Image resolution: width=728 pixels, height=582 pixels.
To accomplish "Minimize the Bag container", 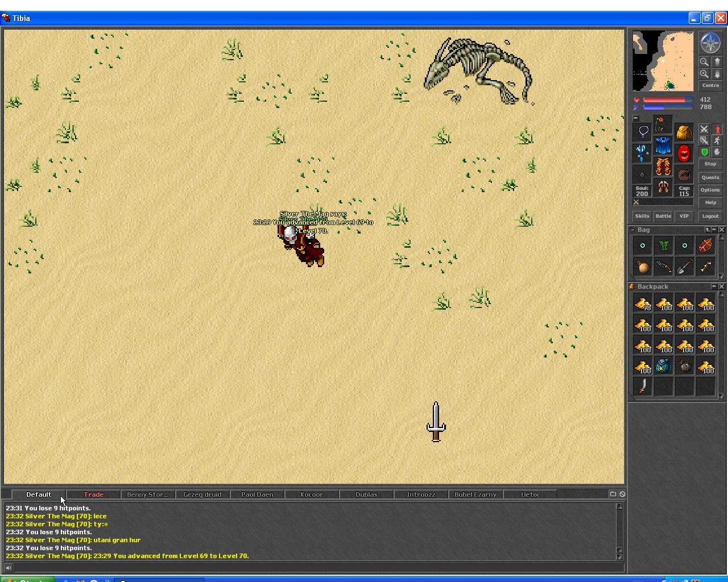I will pos(714,230).
